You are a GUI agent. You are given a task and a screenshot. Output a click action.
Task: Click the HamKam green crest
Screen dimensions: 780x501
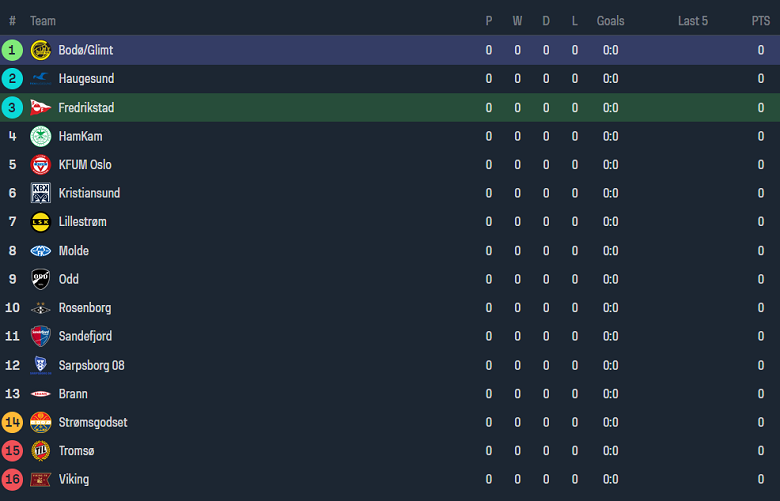pos(41,136)
